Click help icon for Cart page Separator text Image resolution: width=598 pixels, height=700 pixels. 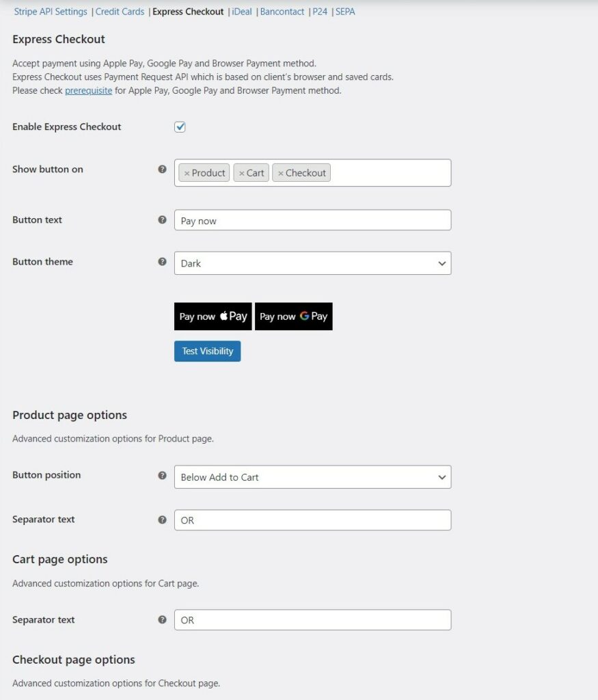[162, 619]
